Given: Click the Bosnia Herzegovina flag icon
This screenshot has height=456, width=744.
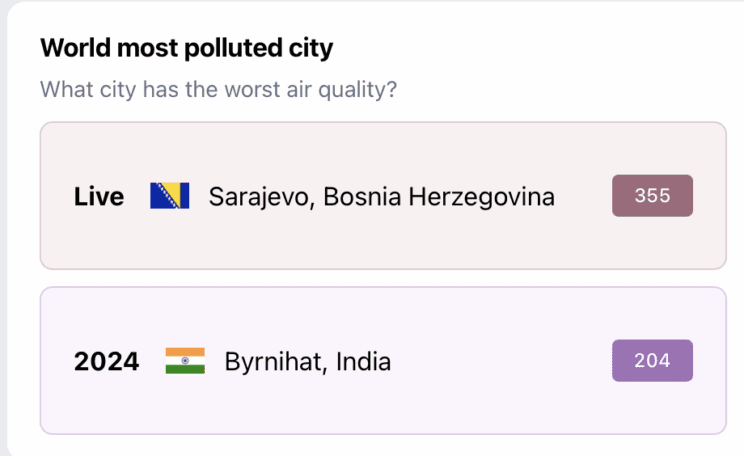Looking at the screenshot, I should [x=170, y=196].
